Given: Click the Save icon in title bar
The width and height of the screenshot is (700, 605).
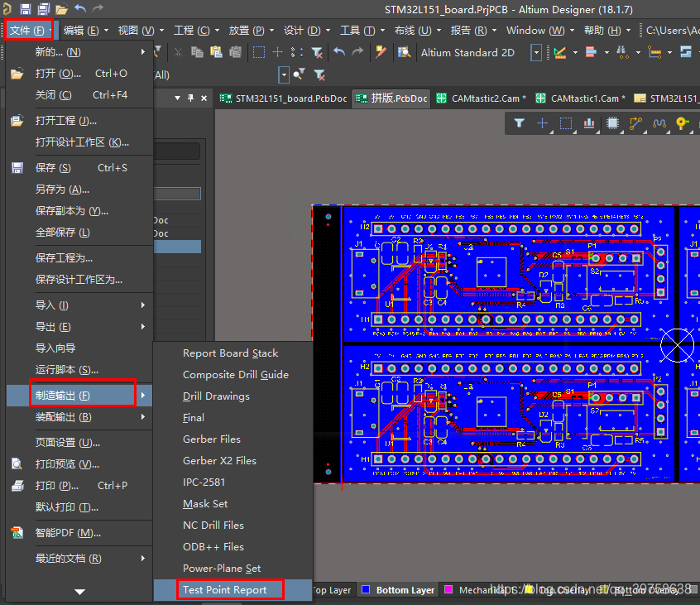Looking at the screenshot, I should [26, 8].
